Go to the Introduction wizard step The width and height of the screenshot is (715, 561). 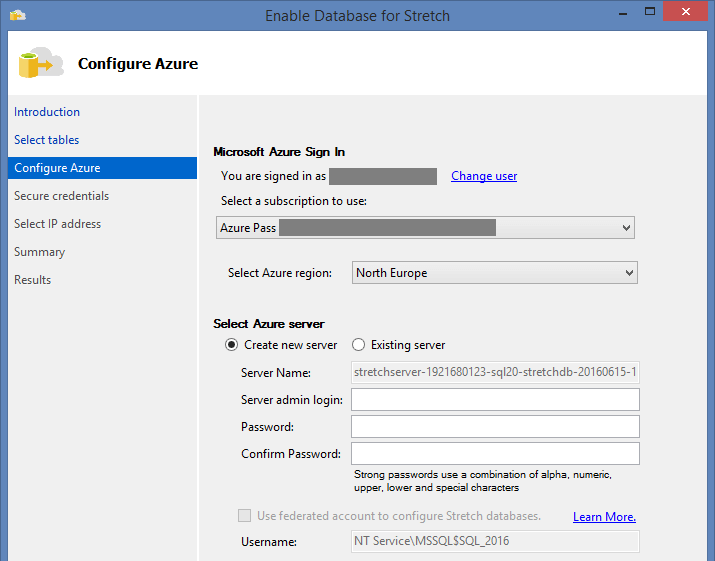[47, 112]
